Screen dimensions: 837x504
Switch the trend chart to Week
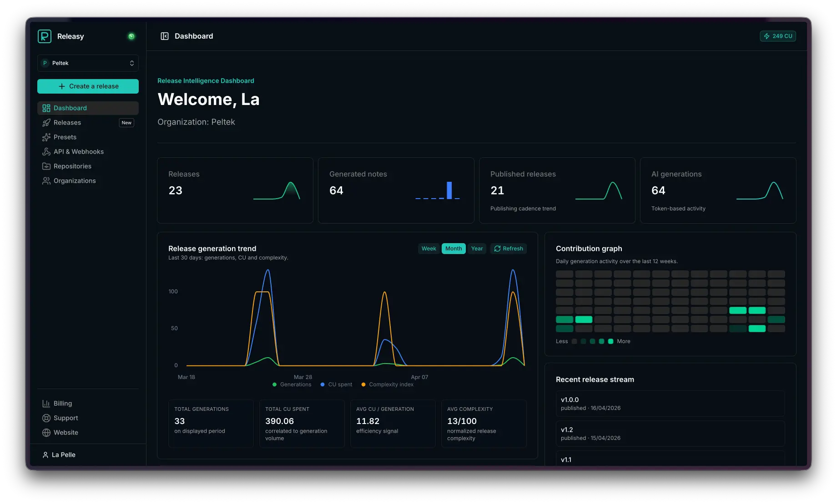click(429, 249)
